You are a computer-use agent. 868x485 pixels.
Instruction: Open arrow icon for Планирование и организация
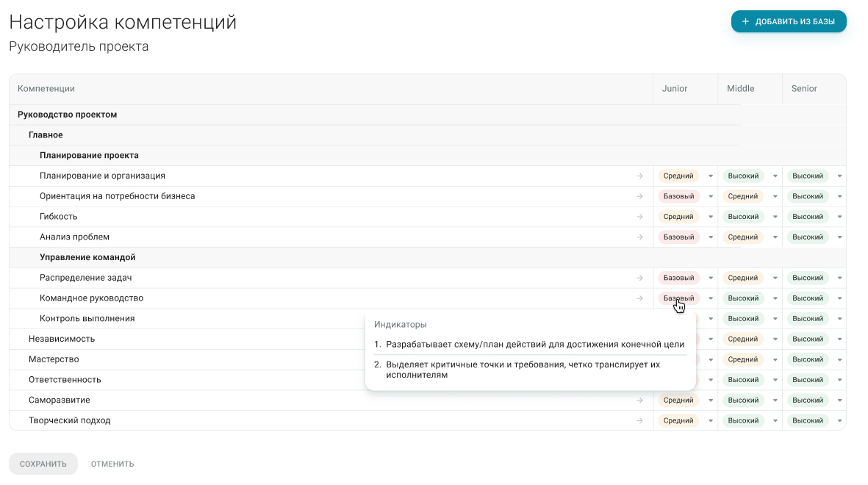click(x=640, y=176)
